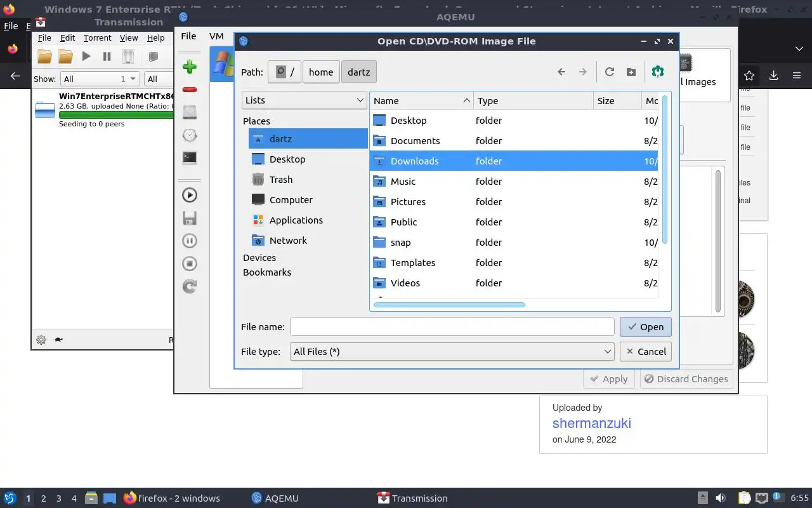
Task: Select Trash in Places sidebar
Action: click(x=308, y=179)
